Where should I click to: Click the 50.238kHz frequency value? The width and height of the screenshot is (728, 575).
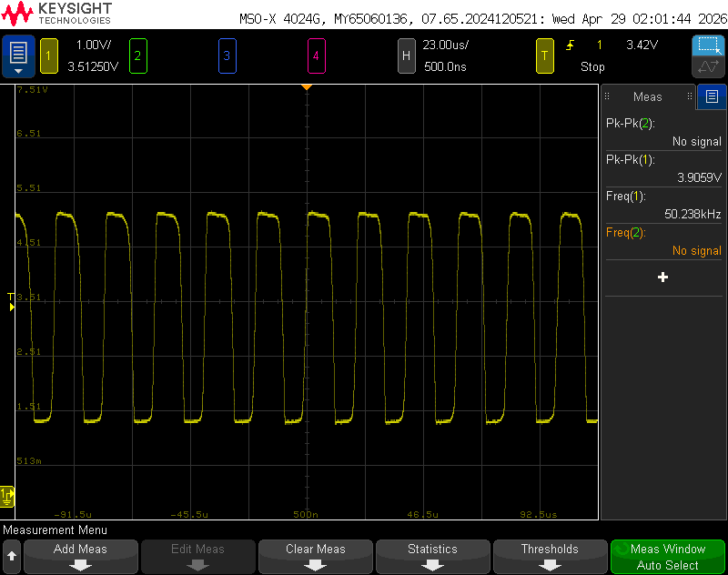coord(693,214)
